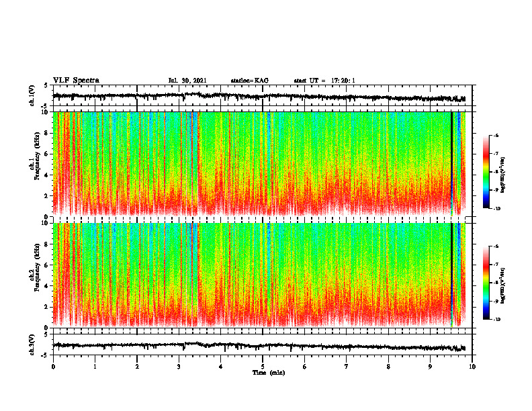
Task: Click the '-6' label on ch.2 color bar
Action: (496, 246)
